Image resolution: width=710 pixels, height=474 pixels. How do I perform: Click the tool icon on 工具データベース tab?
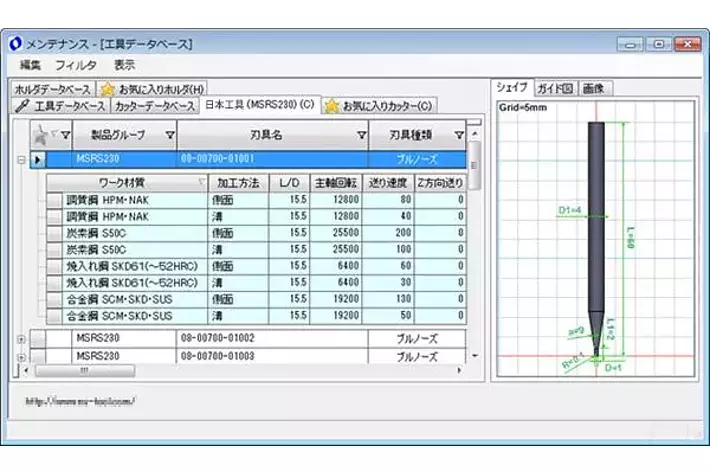click(x=23, y=106)
